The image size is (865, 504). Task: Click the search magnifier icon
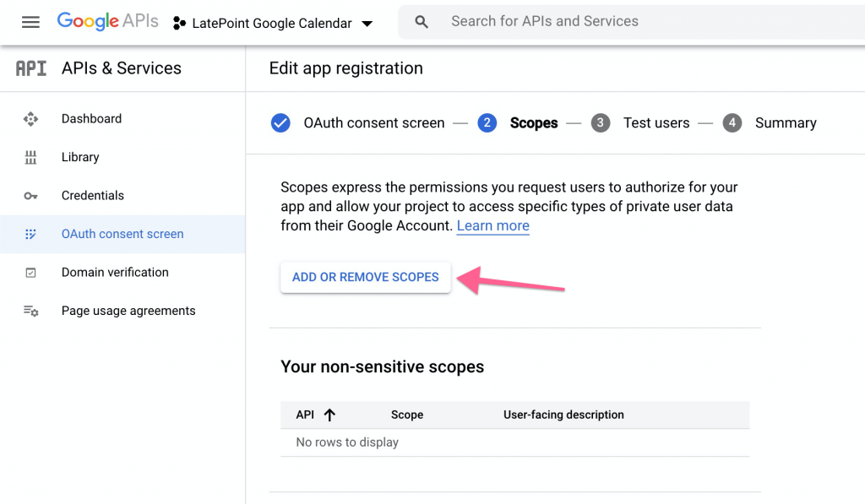coord(422,22)
